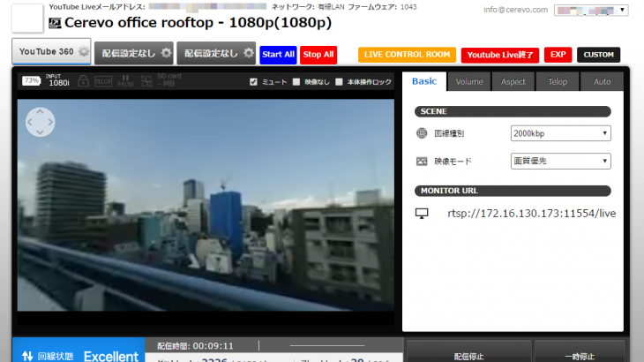The image size is (644, 362).
Task: Click the ネットワーク: 有線LAN text
Action: (308, 7)
